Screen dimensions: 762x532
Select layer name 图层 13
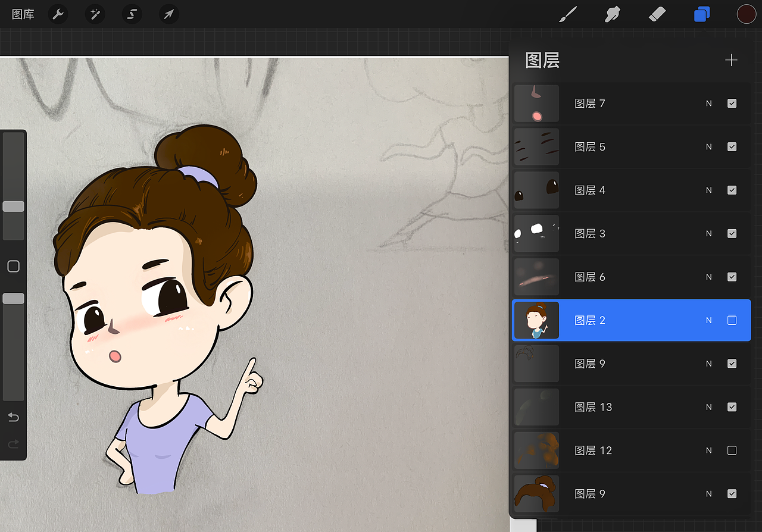tap(593, 407)
